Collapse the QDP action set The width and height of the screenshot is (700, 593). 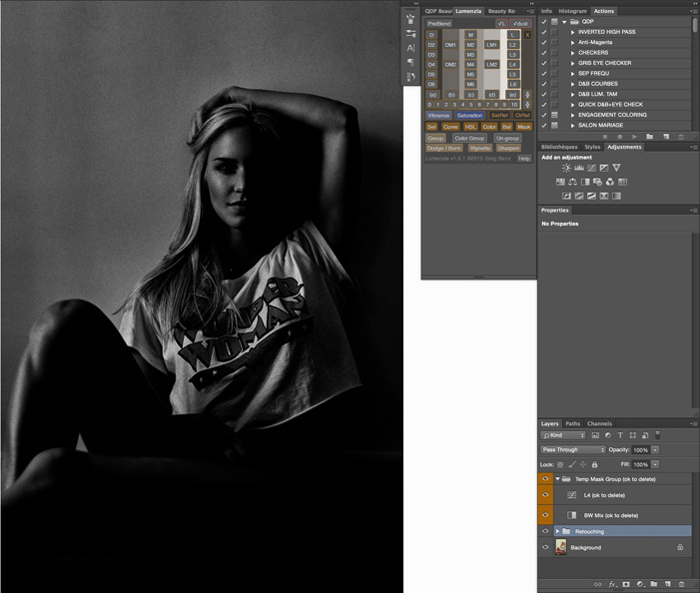click(x=564, y=21)
